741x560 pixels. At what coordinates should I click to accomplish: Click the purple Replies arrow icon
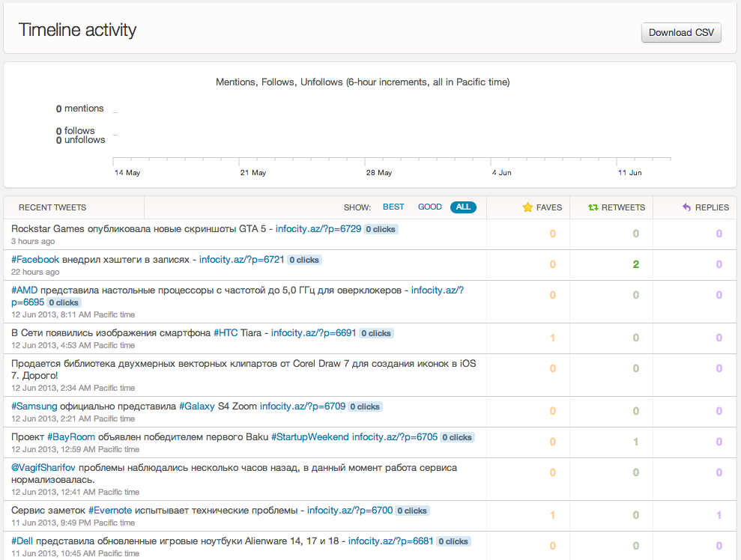tap(686, 207)
